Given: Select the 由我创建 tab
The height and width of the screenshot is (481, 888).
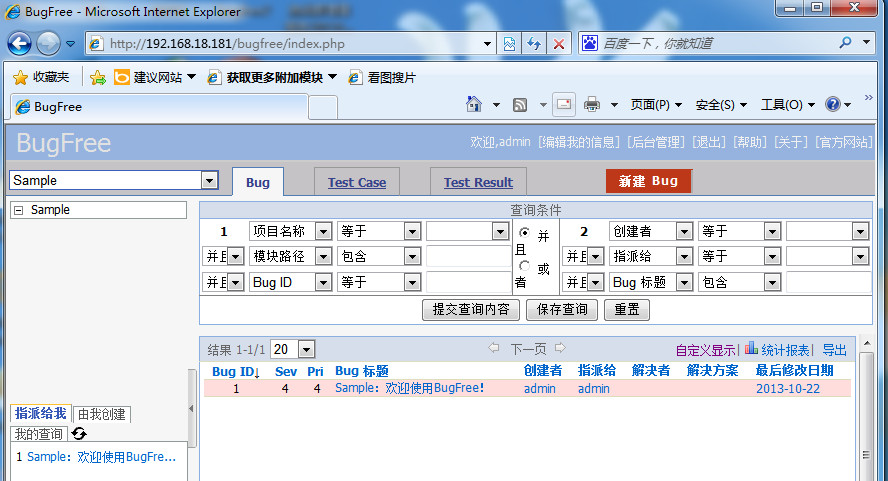Looking at the screenshot, I should (x=102, y=415).
